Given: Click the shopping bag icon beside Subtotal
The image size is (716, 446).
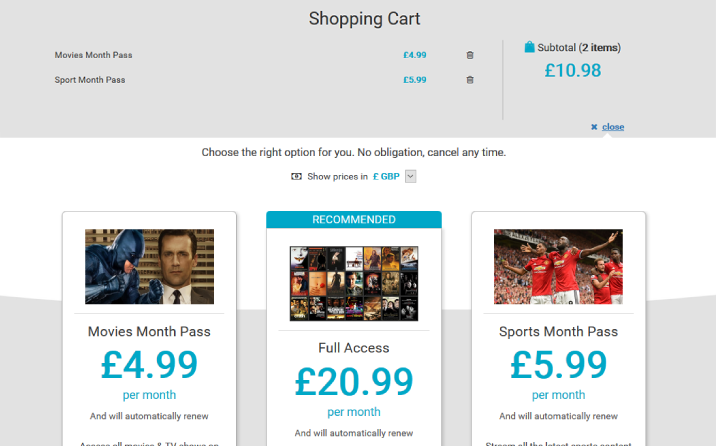Looking at the screenshot, I should (529, 47).
